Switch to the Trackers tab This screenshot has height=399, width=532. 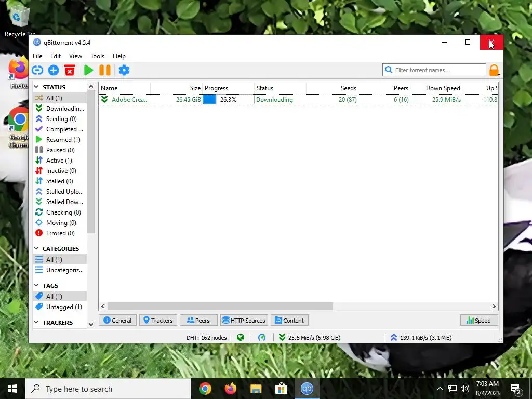coord(158,320)
